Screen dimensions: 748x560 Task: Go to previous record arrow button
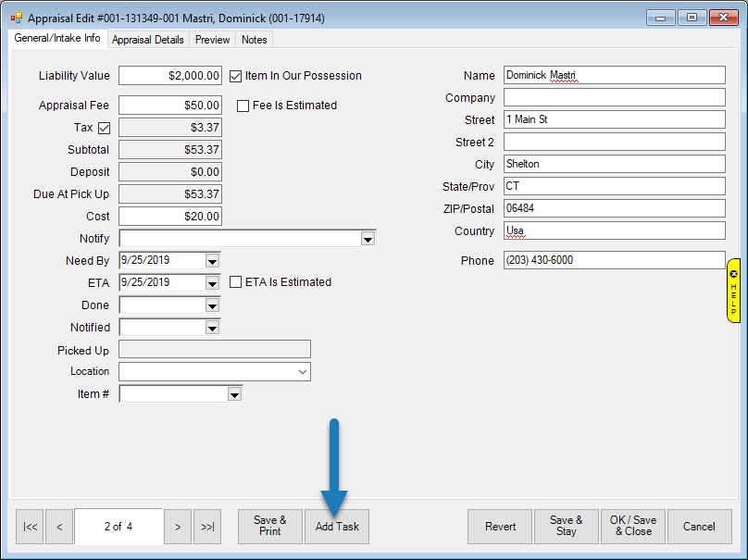pos(59,527)
